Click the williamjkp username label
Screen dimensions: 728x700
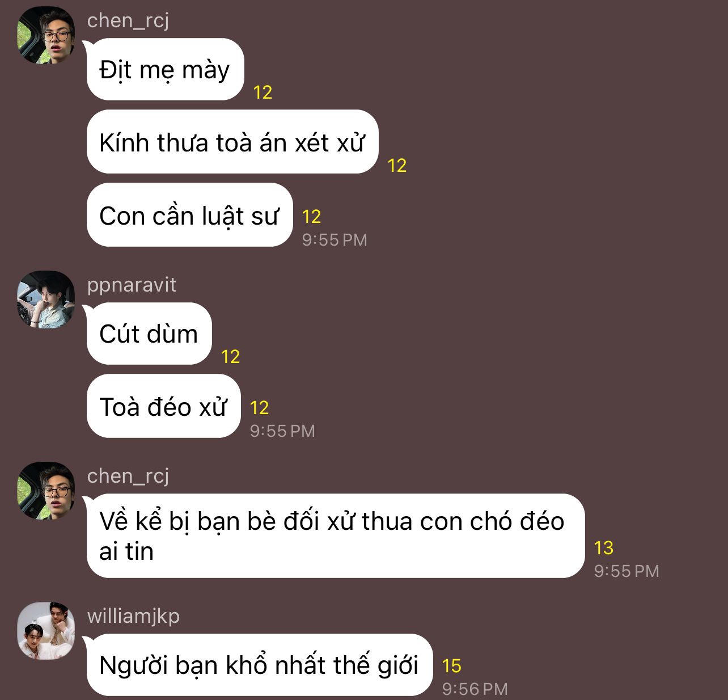pyautogui.click(x=133, y=616)
